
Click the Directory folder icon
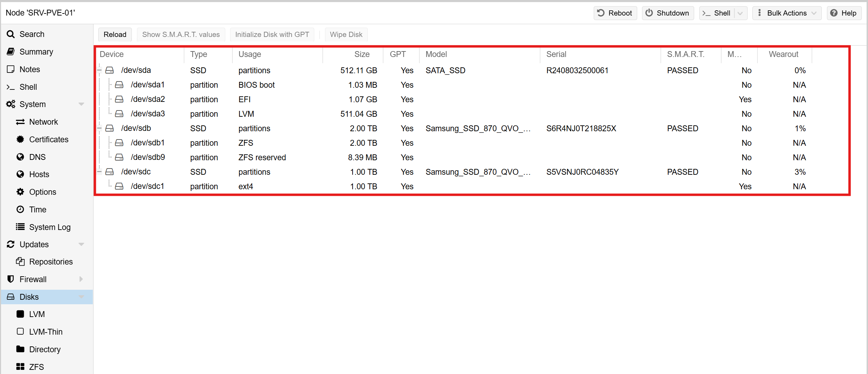coord(20,349)
